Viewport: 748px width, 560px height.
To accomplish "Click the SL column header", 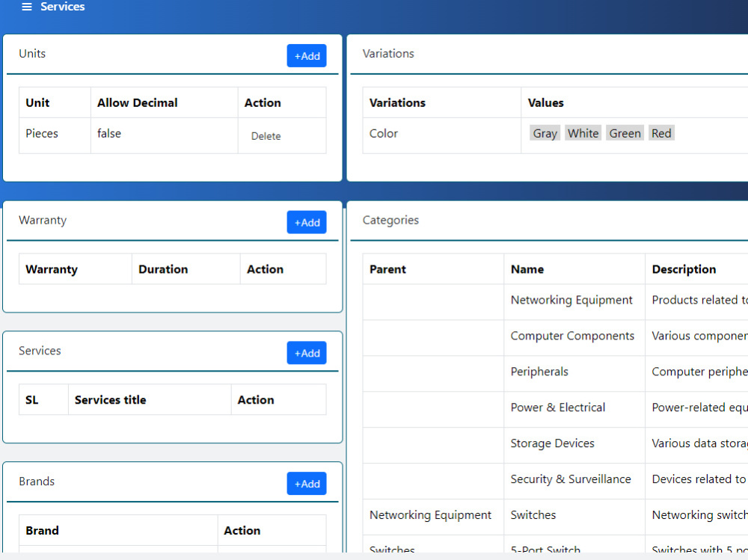I will (x=44, y=400).
